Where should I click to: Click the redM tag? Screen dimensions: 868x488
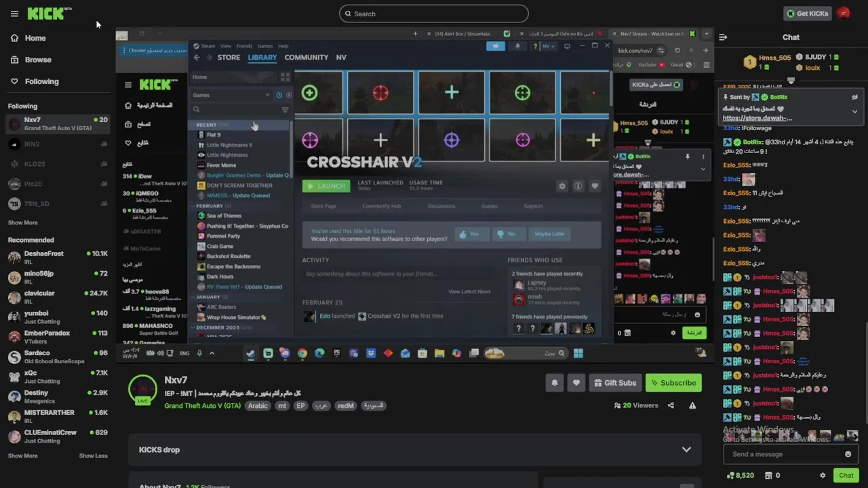[x=346, y=406]
